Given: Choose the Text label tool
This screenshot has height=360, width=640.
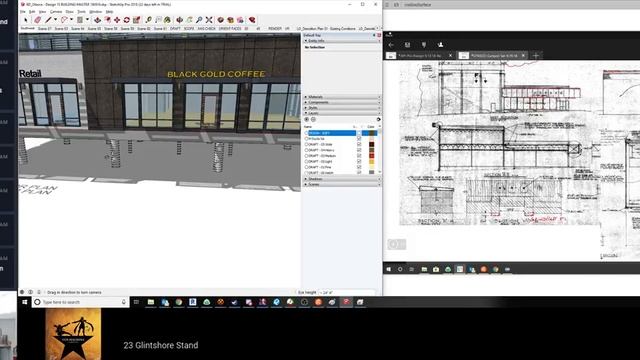Looking at the screenshot, I should point(158,20).
